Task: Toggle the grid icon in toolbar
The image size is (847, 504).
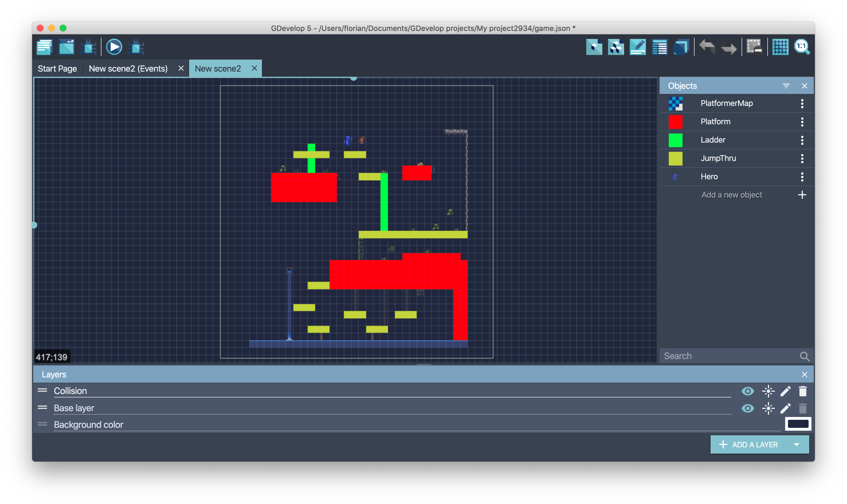Action: click(780, 47)
